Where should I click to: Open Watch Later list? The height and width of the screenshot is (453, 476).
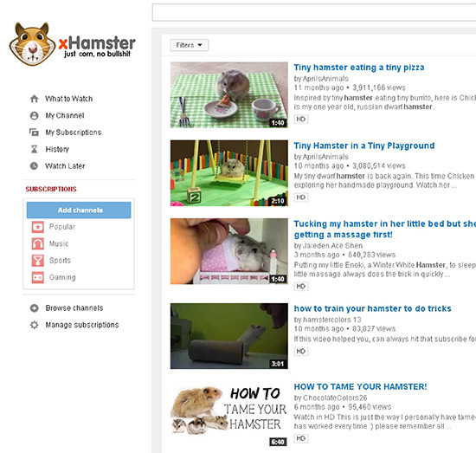[x=65, y=166]
